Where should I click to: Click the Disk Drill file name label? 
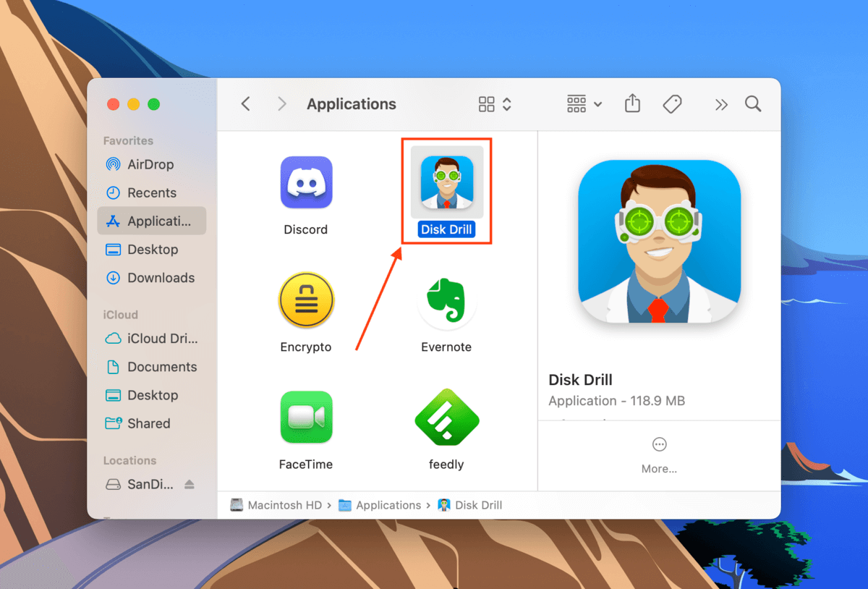(447, 229)
